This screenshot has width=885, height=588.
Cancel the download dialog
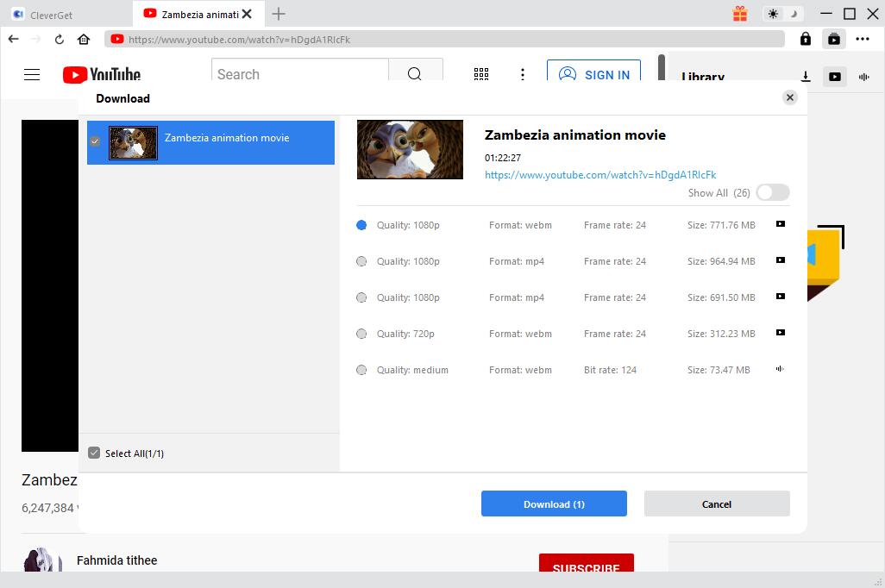[716, 504]
